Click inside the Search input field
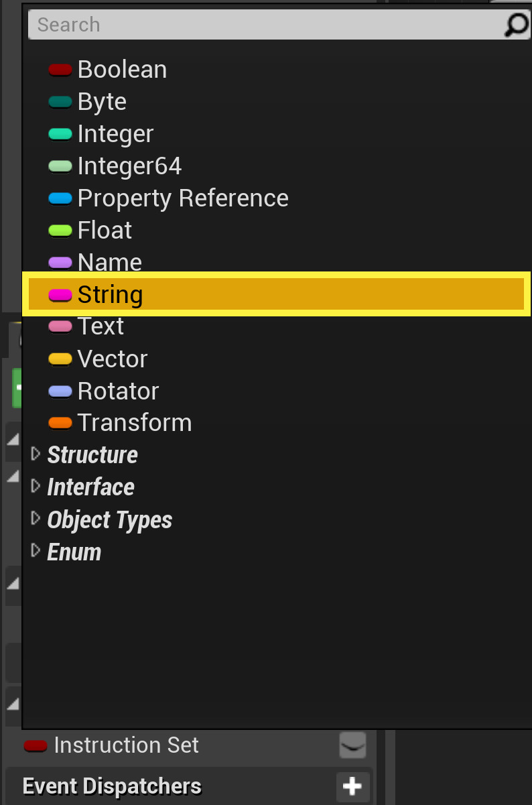The height and width of the screenshot is (805, 532). [201, 25]
